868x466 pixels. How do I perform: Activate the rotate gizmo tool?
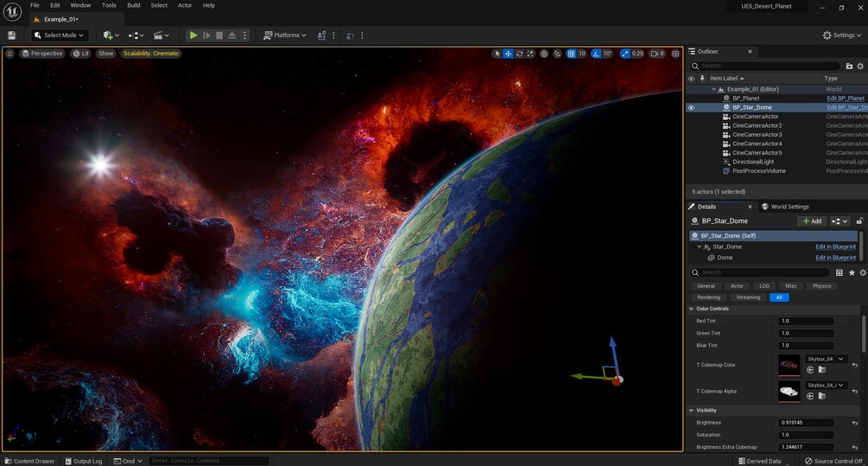(x=519, y=54)
